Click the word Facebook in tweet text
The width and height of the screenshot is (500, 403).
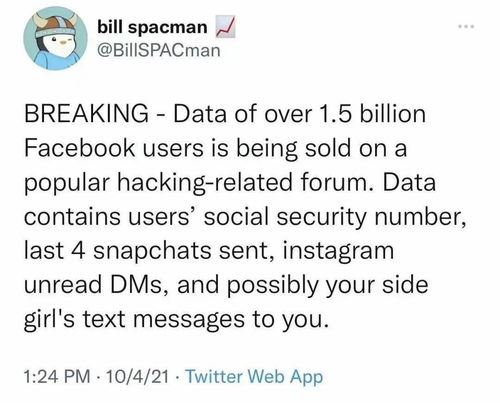[x=79, y=148]
